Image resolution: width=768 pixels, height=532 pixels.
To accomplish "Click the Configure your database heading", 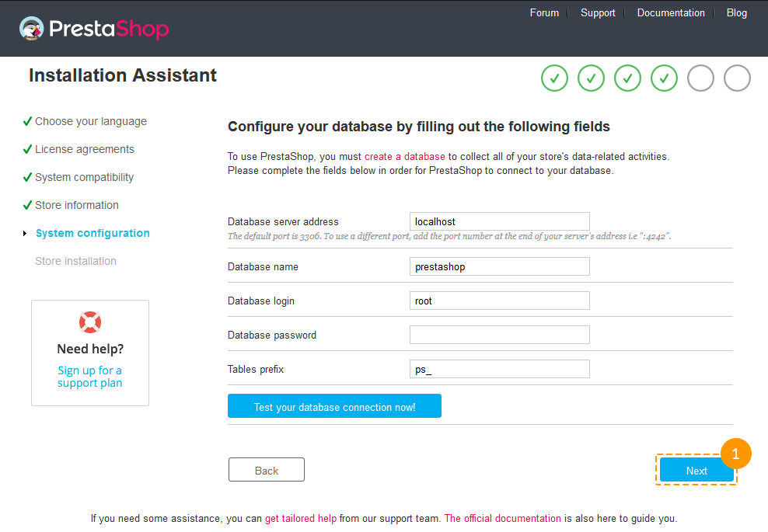I will (x=419, y=127).
